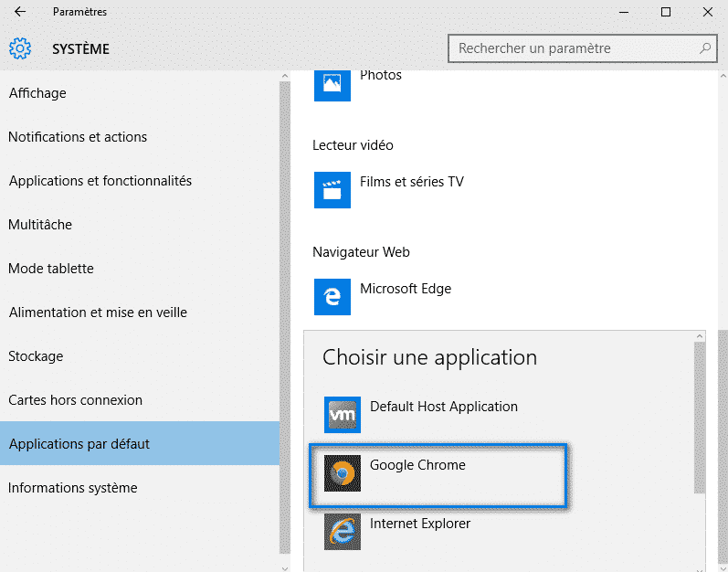Click the back arrow in title bar

click(20, 12)
